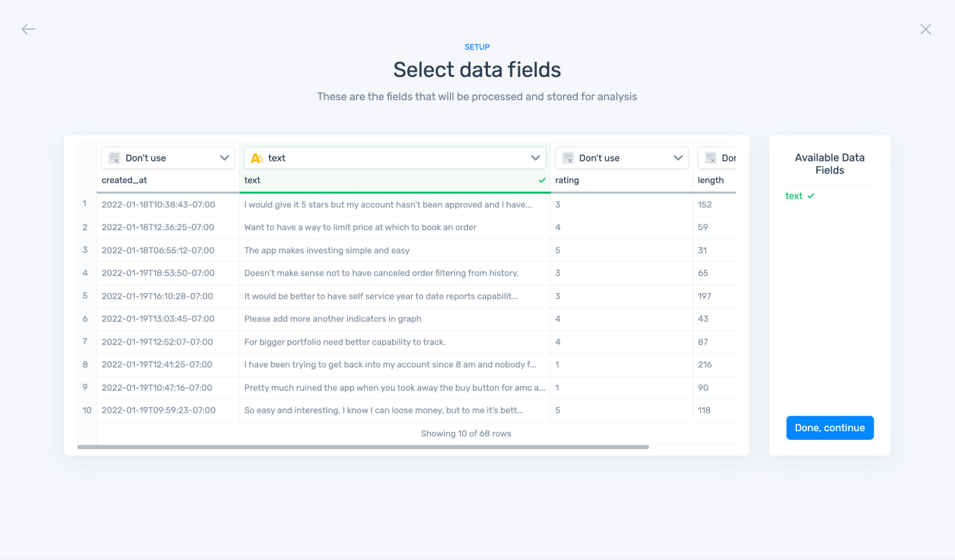Close the setup dialog with X
The width and height of the screenshot is (955, 560).
(x=925, y=29)
